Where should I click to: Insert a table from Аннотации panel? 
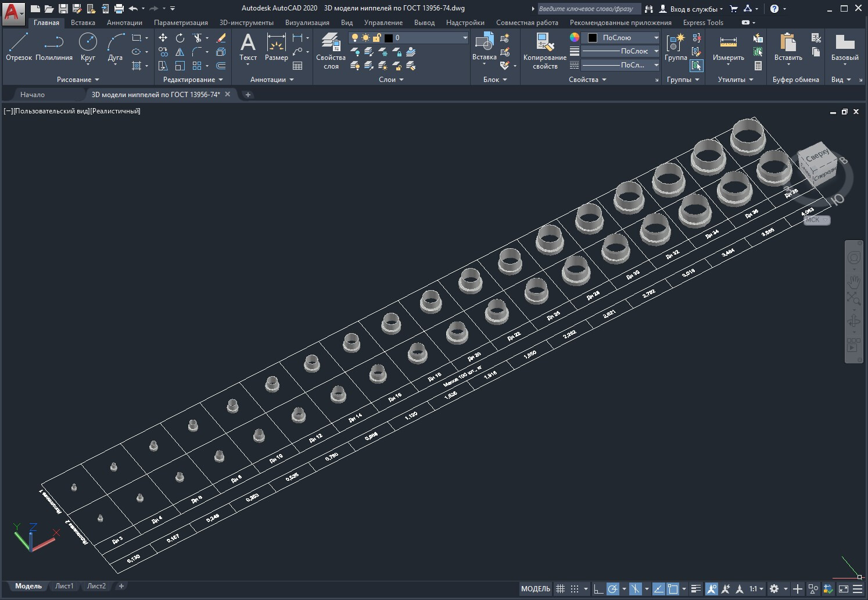tap(297, 66)
